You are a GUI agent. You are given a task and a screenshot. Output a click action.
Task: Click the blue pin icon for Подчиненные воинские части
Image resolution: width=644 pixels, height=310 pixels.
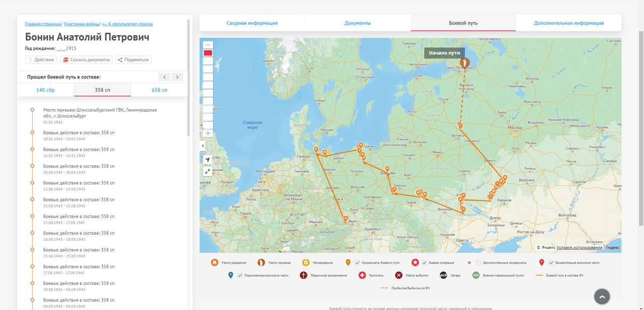(230, 275)
